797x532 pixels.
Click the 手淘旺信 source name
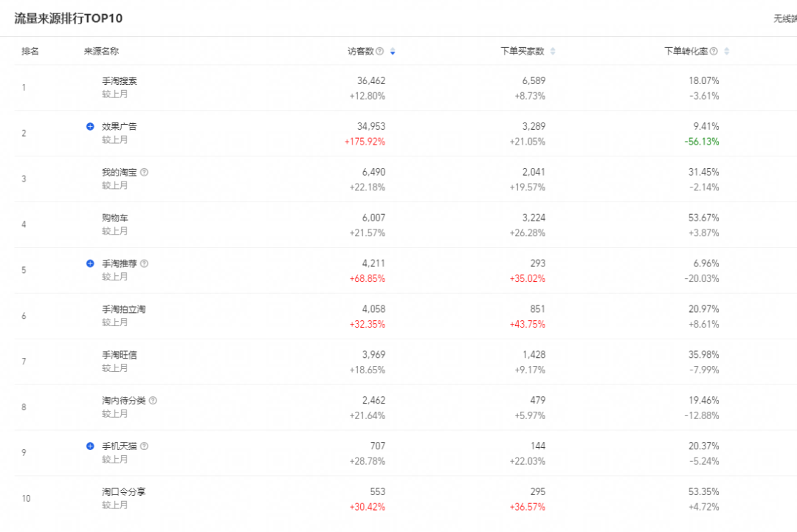click(x=120, y=355)
